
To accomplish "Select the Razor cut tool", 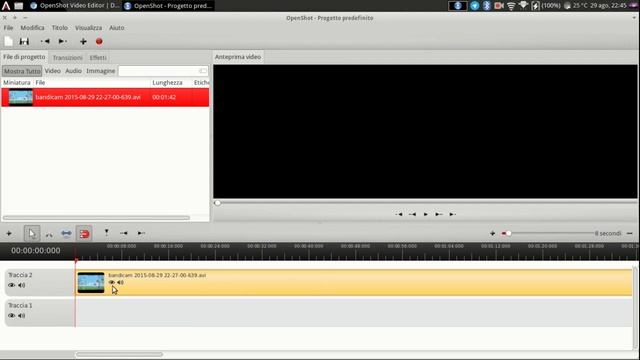I will click(x=49, y=234).
